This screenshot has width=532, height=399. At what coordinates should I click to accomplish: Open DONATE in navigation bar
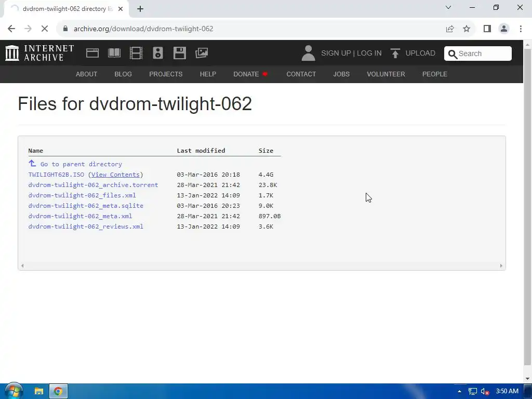pyautogui.click(x=250, y=74)
